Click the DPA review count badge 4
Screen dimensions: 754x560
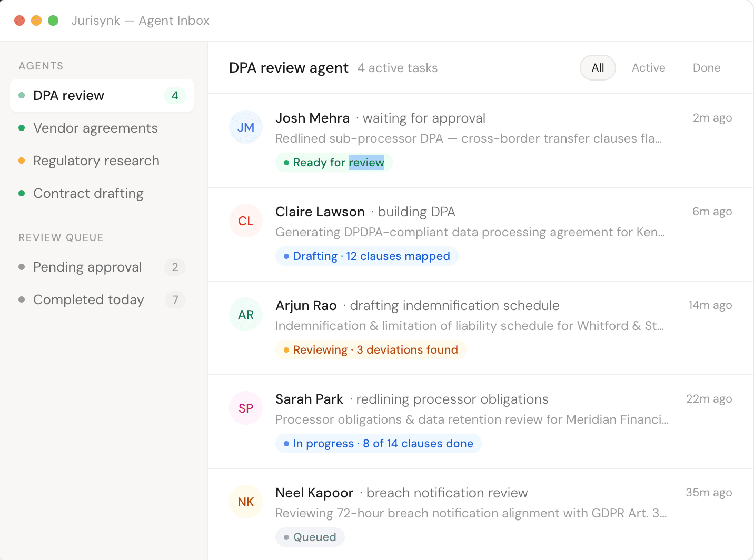pos(175,96)
